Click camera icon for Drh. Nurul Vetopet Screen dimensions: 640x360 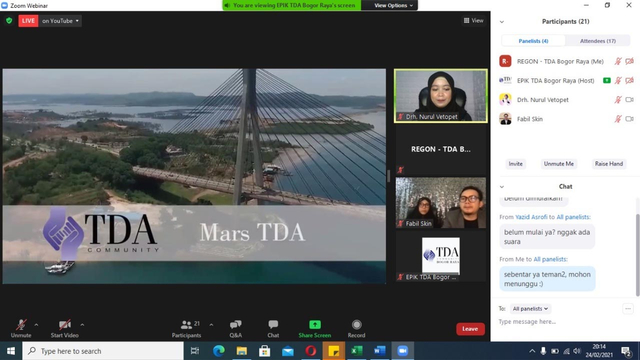click(x=629, y=100)
